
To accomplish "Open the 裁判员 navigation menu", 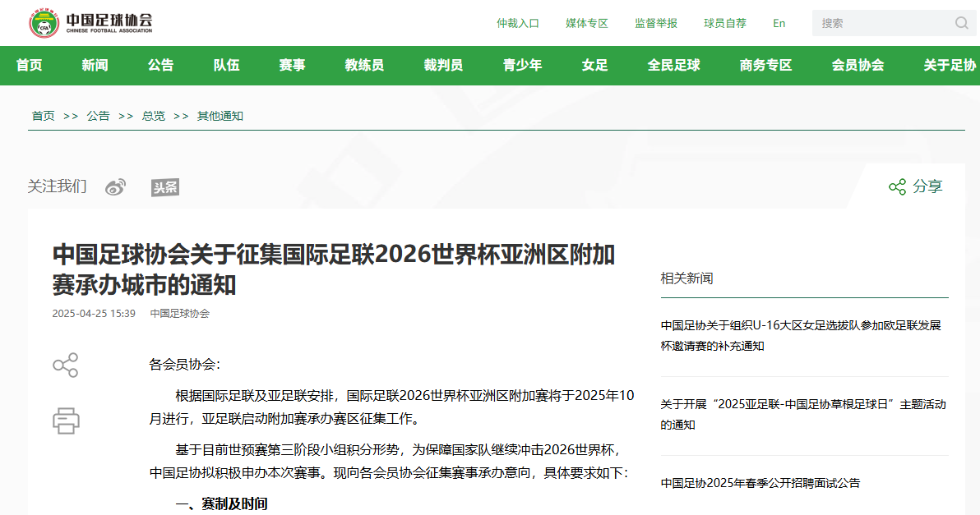I will tap(443, 65).
